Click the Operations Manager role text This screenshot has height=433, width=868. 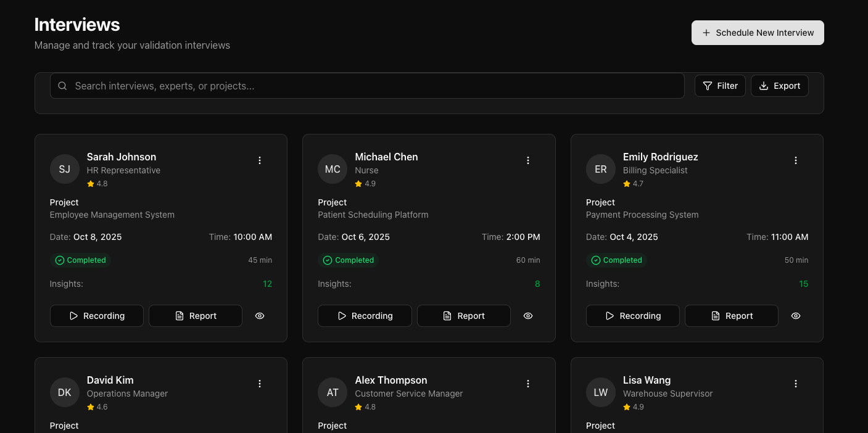coord(128,394)
